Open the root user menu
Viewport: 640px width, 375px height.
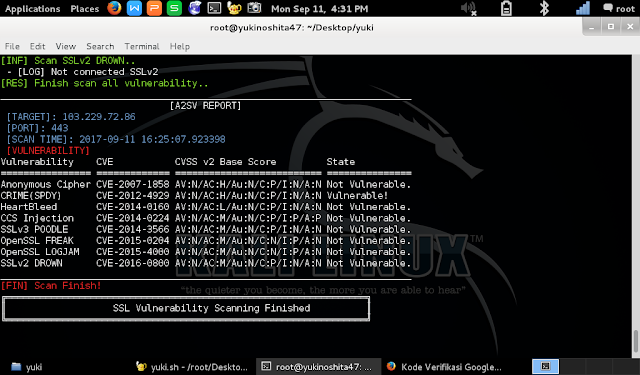click(x=619, y=8)
